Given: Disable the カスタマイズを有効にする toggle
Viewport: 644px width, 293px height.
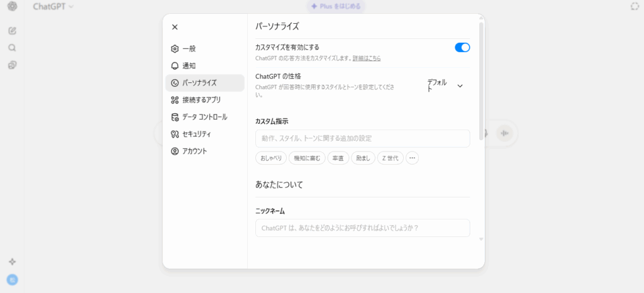Looking at the screenshot, I should [x=462, y=47].
